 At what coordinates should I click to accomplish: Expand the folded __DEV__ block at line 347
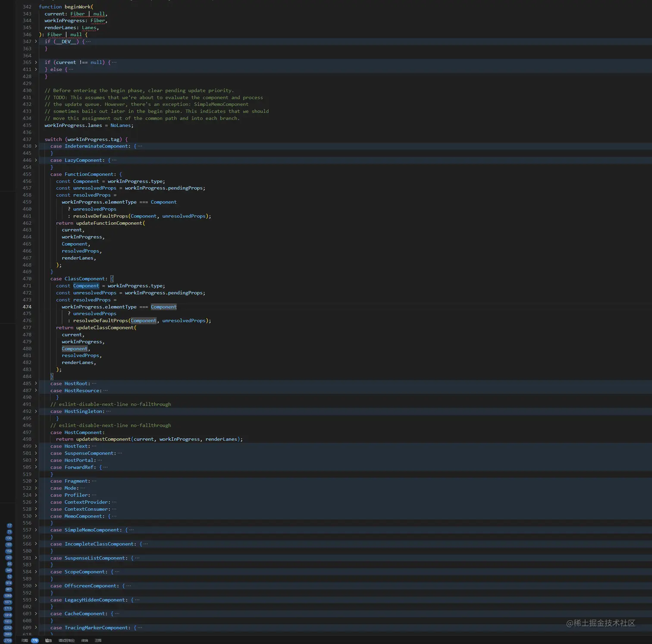36,41
